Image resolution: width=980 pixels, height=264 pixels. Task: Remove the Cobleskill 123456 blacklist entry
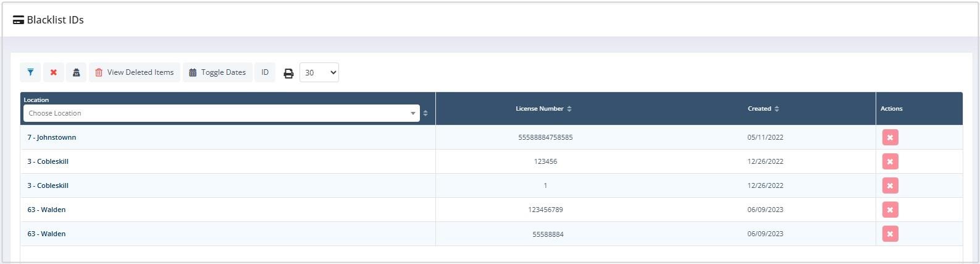(x=890, y=161)
